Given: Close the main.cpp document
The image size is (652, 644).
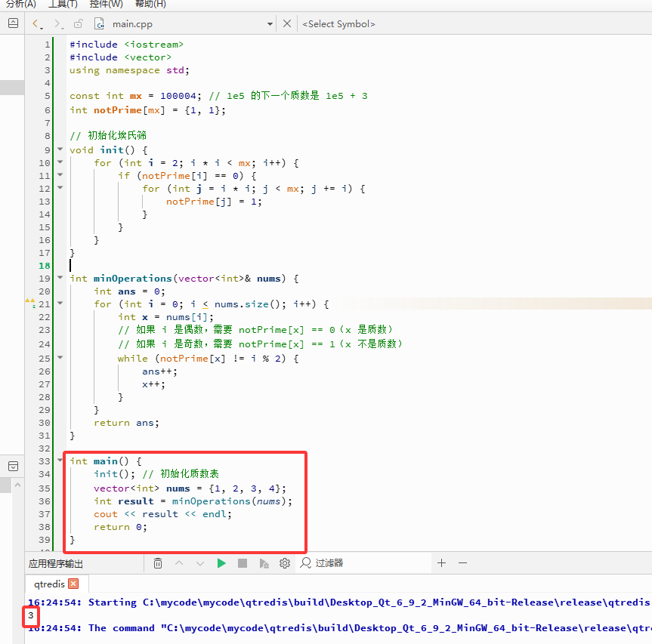Looking at the screenshot, I should tap(287, 23).
